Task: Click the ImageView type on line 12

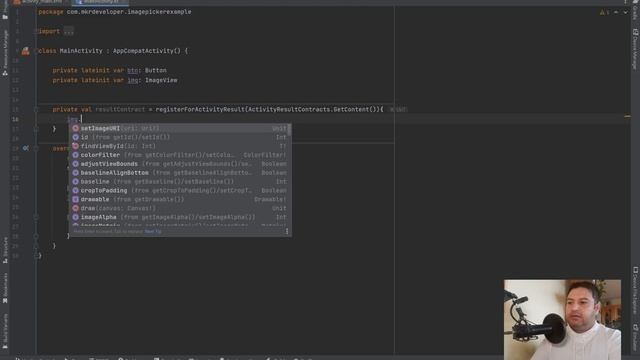Action: 161,80
